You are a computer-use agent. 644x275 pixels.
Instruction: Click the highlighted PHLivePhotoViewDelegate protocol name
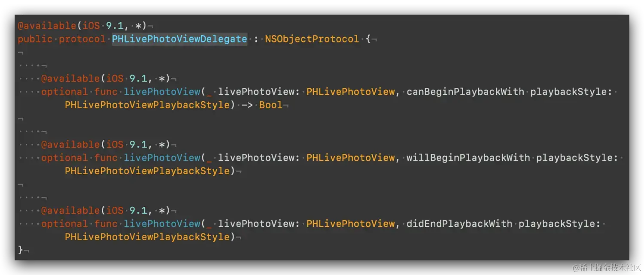pyautogui.click(x=179, y=39)
